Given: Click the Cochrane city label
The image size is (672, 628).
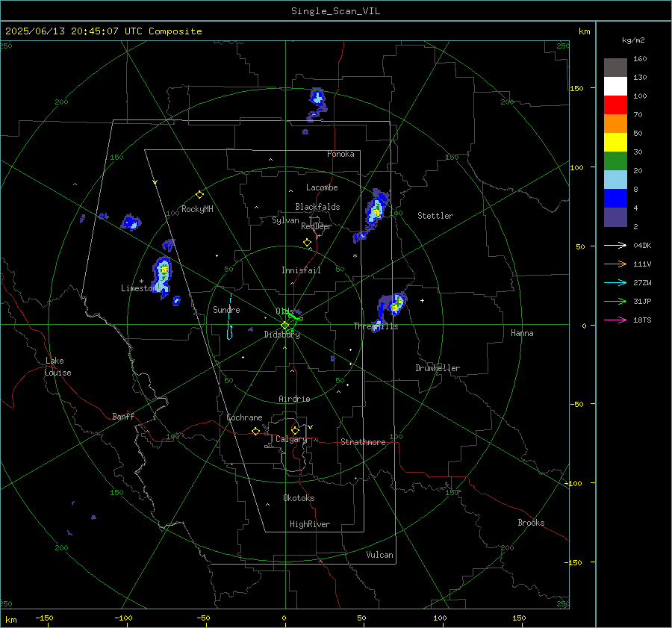Looking at the screenshot, I should click(244, 417).
